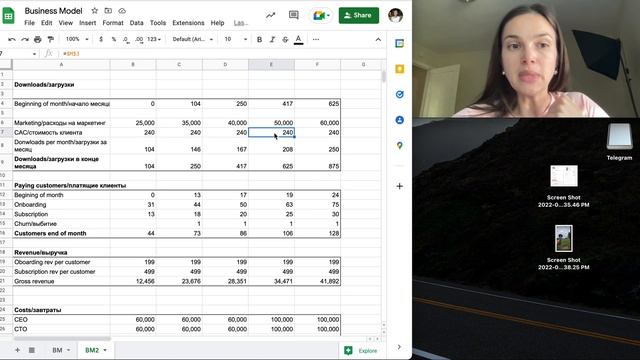Select the "Gross revenue" row label
The image size is (640, 360).
tap(34, 282)
